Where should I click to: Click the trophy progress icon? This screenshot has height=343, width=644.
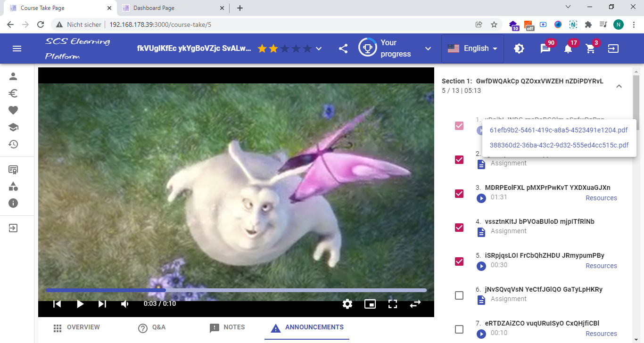tap(367, 47)
